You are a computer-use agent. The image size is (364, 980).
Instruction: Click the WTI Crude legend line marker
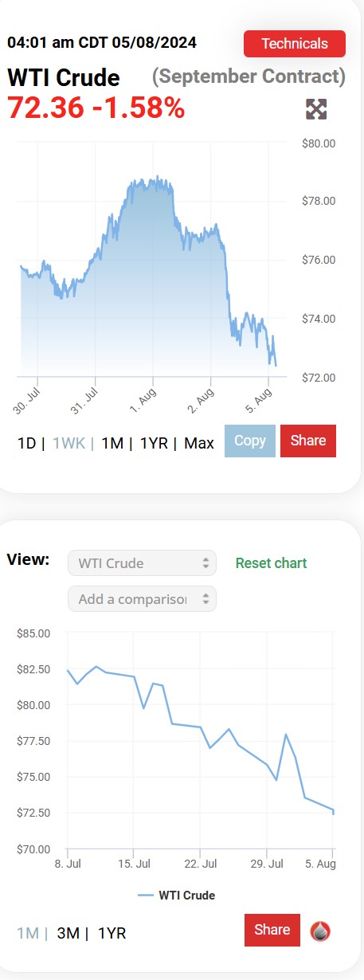tap(146, 896)
